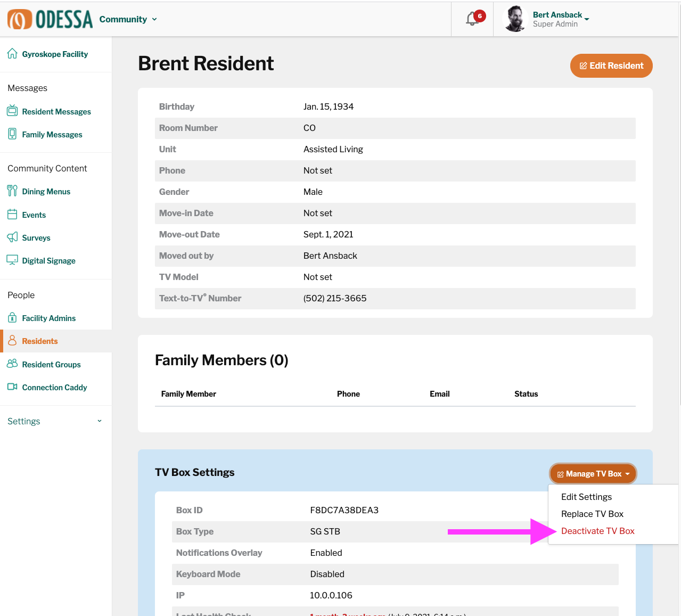Viewport: 681px width, 616px height.
Task: Click the TV Box Settings heading
Action: pyautogui.click(x=195, y=472)
